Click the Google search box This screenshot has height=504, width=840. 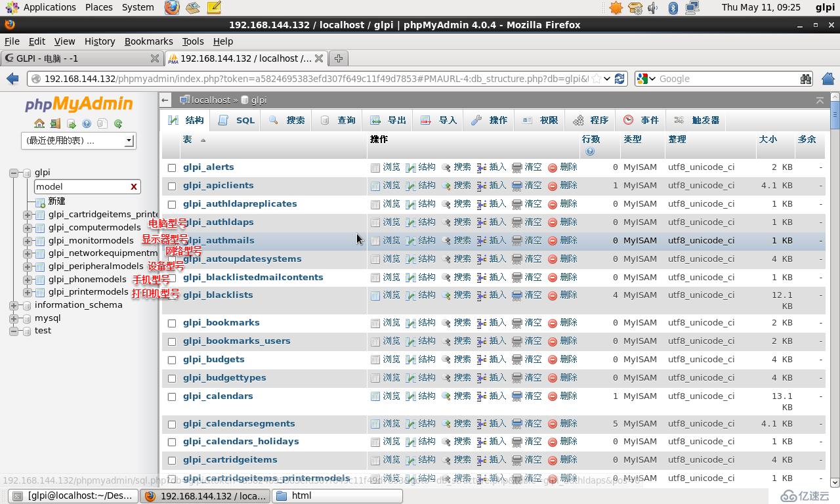[726, 79]
